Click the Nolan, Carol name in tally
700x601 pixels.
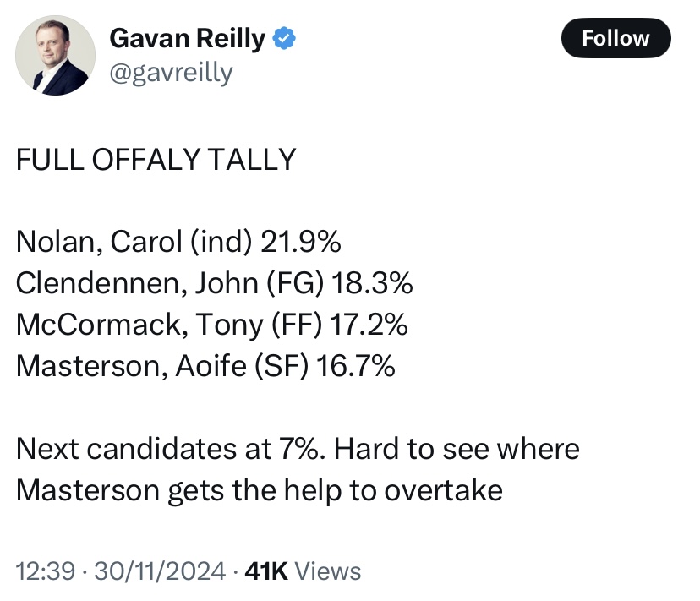click(x=93, y=243)
